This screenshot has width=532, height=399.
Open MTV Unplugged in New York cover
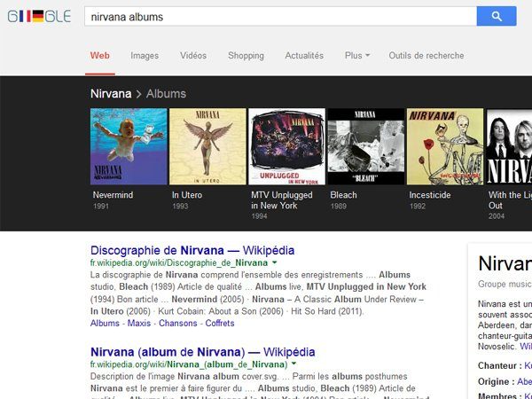(x=286, y=146)
